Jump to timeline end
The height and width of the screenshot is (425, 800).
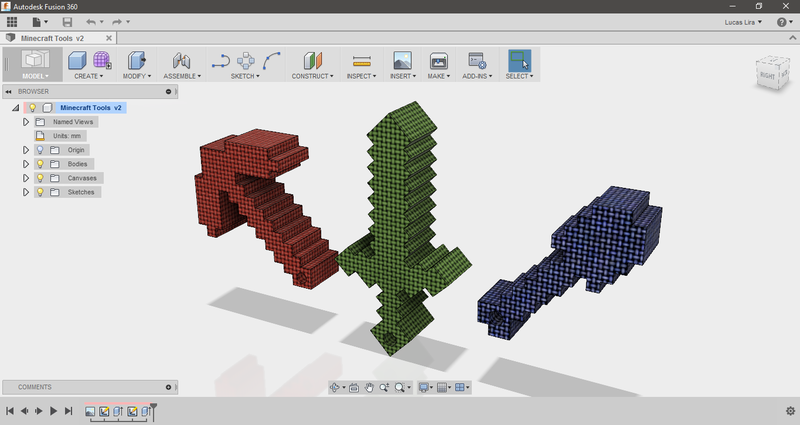point(68,411)
